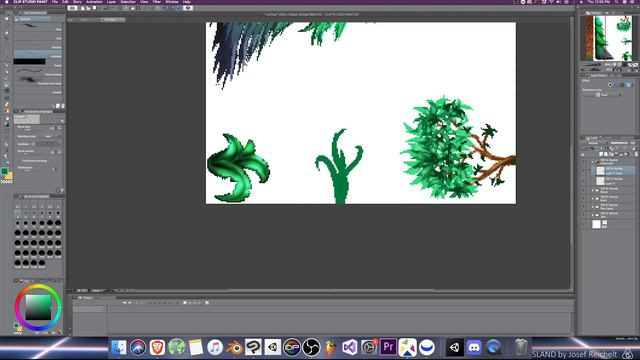Open Finder from the Dock
Image resolution: width=640 pixels, height=360 pixels.
click(119, 347)
